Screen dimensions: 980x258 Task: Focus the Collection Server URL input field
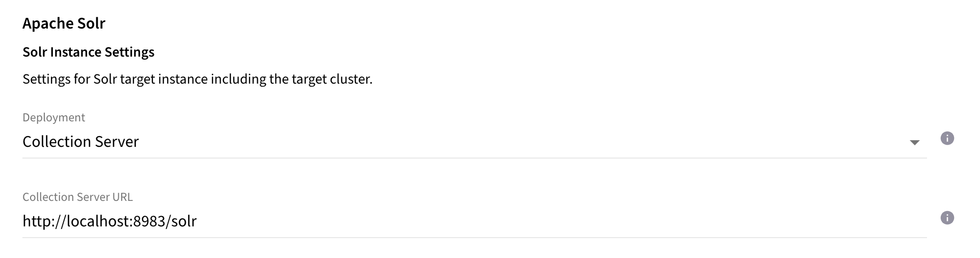coord(474,221)
